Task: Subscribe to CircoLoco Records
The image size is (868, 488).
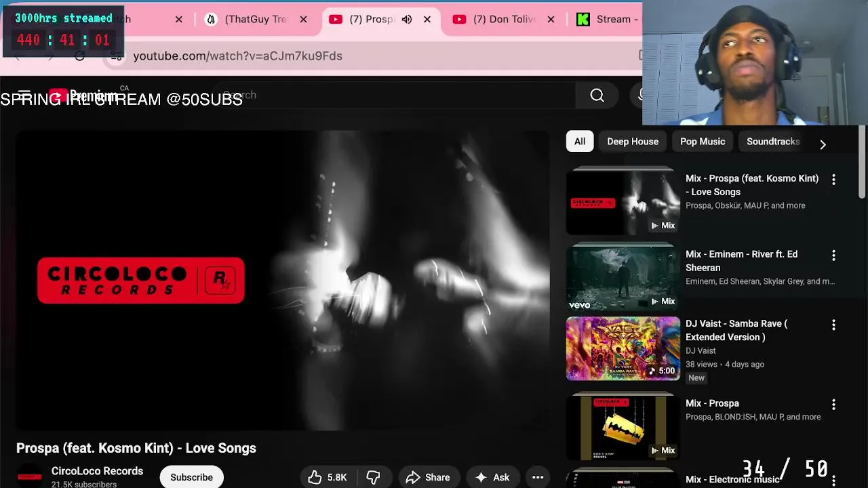Action: [191, 477]
